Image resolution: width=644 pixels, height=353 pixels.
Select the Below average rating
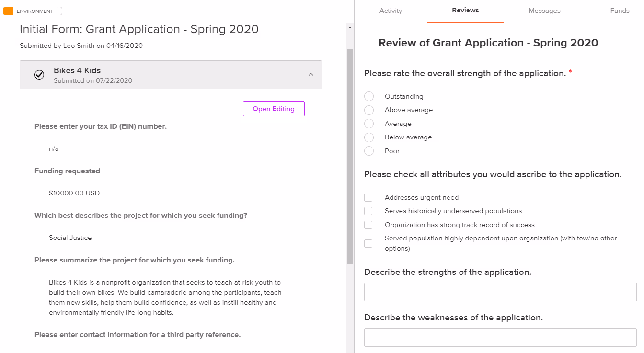coord(369,137)
